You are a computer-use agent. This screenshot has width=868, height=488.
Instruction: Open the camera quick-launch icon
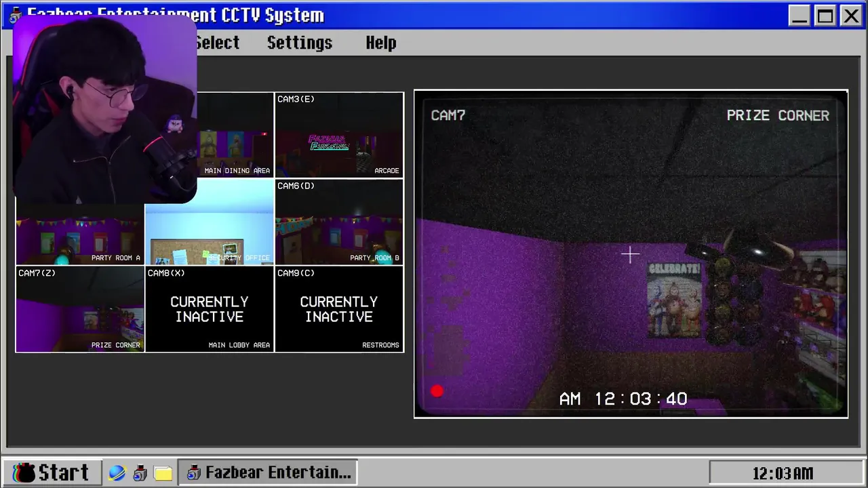(140, 473)
